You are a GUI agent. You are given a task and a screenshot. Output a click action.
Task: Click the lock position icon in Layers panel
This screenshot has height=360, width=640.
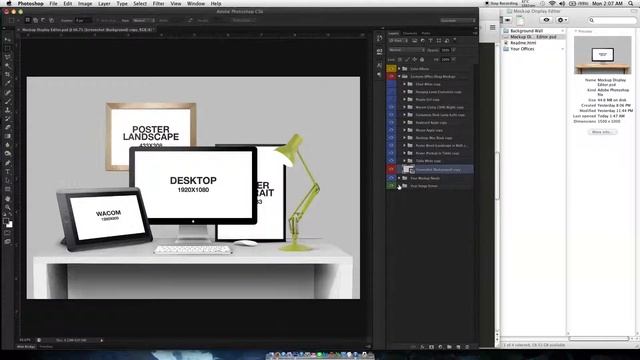coord(415,60)
